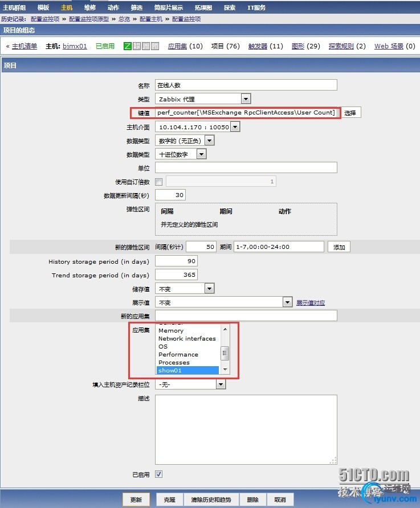Toggle the 已启用 checkbox
This screenshot has height=508, width=420.
[159, 474]
